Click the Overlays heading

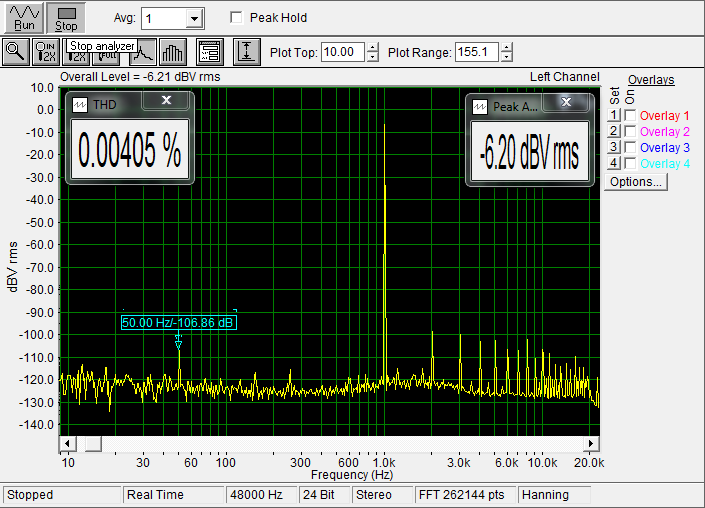click(x=651, y=80)
